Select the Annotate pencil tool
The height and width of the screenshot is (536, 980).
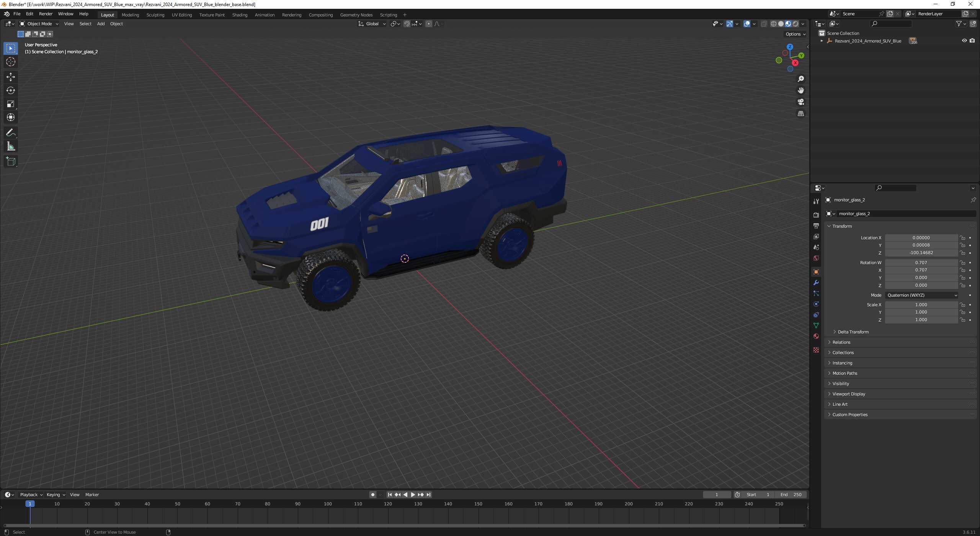click(x=11, y=133)
